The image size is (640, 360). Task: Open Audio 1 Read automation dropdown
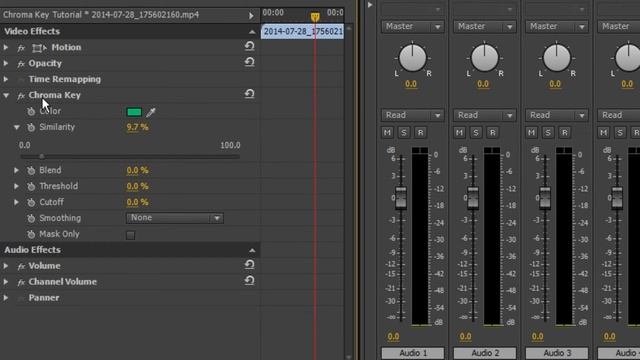412,115
